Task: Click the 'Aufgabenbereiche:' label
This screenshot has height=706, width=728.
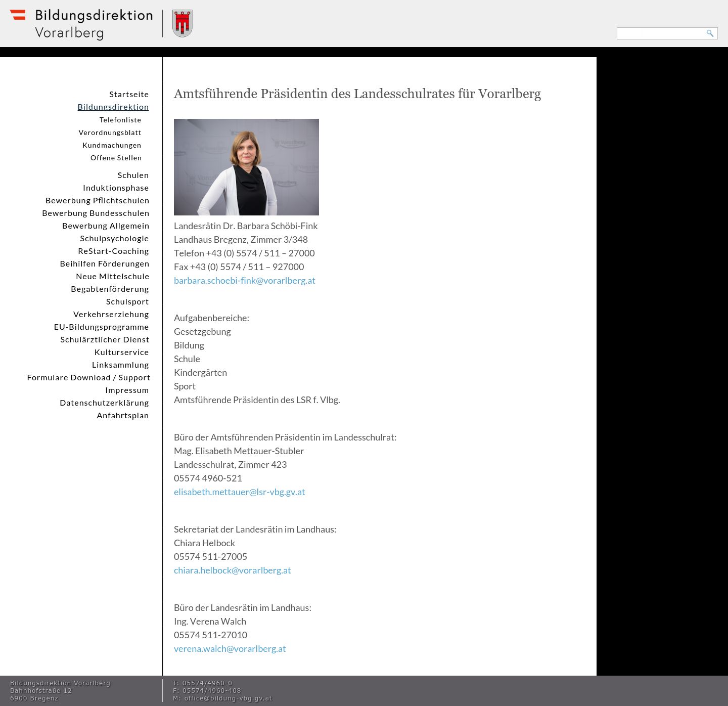Action: pyautogui.click(x=211, y=318)
